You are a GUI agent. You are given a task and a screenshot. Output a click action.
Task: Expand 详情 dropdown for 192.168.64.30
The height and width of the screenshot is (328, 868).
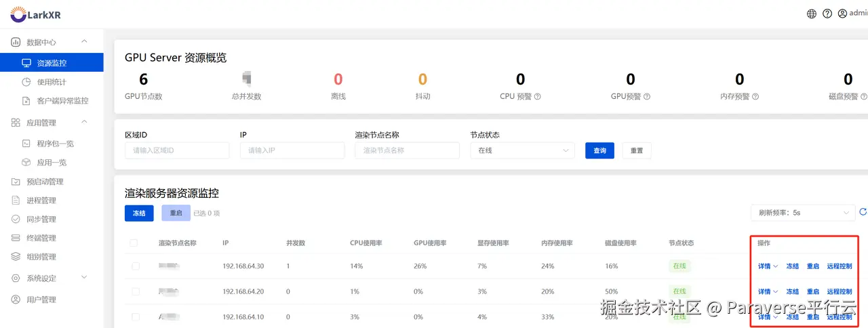[x=768, y=266]
